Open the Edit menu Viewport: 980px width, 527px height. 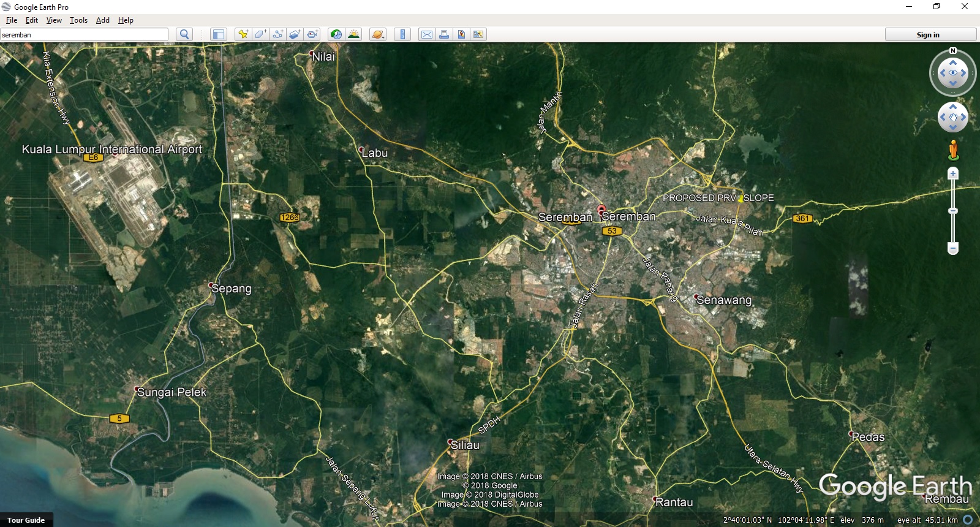point(32,20)
